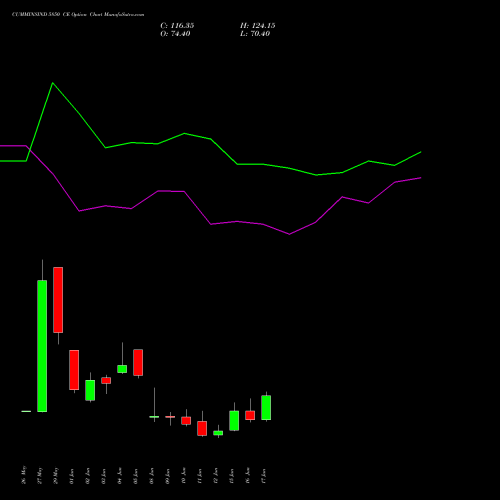Screen dimensions: 500x500
Task: Click the 27 May date label
Action: tap(40, 475)
